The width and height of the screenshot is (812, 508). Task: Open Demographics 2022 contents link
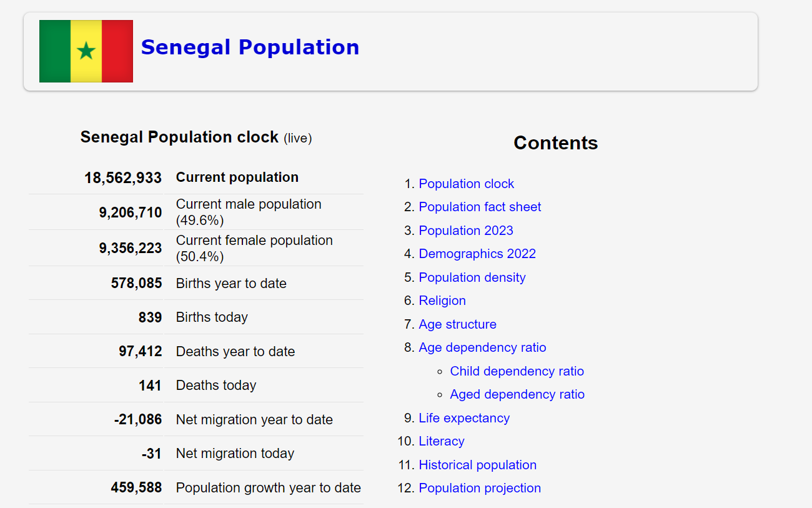pyautogui.click(x=477, y=254)
